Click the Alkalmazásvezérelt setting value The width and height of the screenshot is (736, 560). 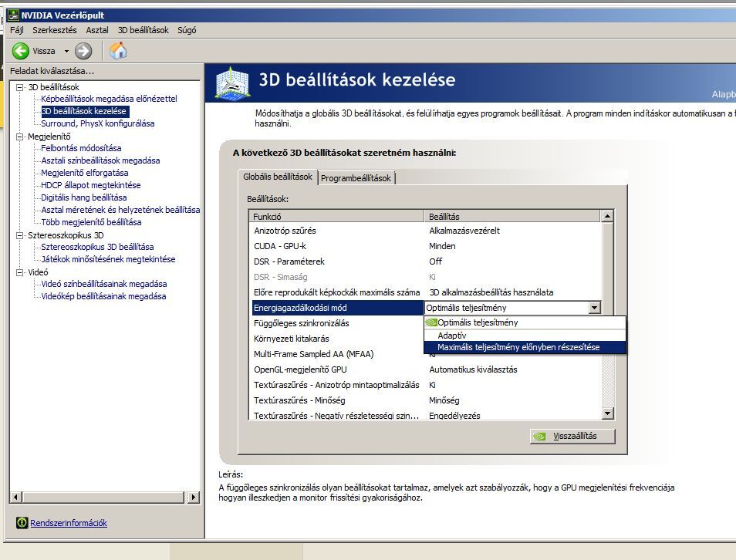[x=464, y=231]
